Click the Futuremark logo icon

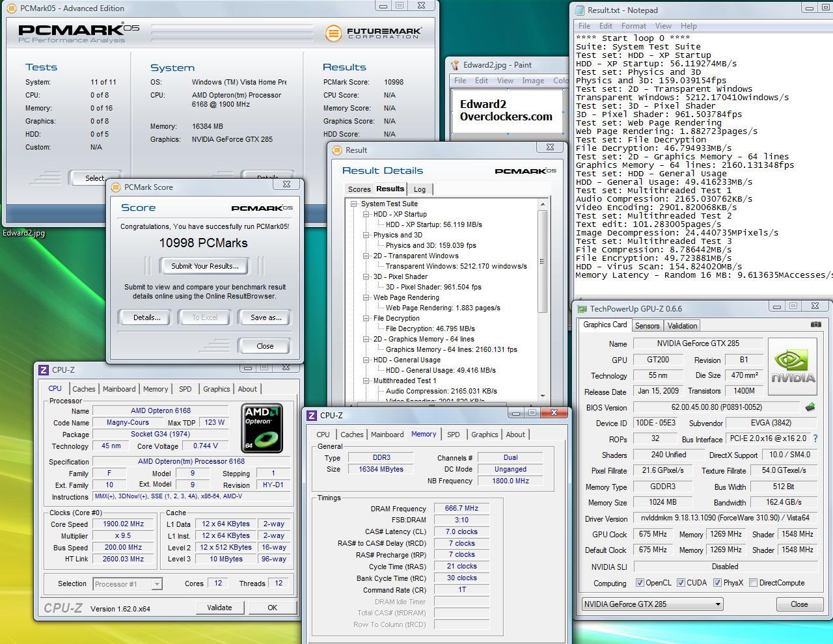[333, 33]
